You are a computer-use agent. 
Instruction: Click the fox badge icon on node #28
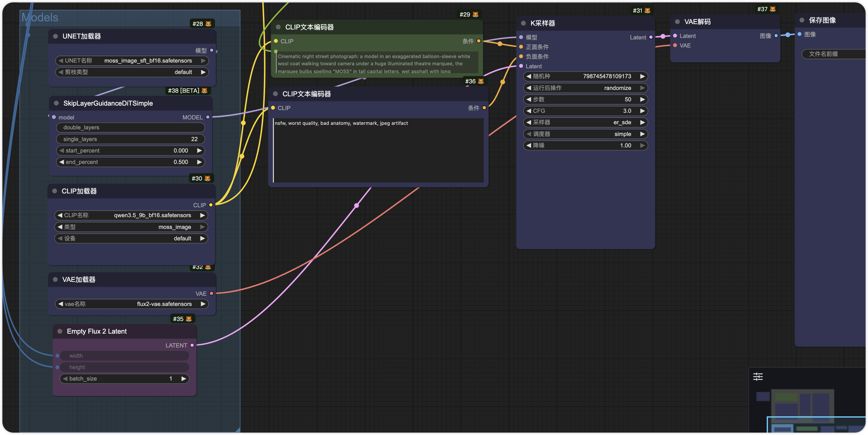(208, 23)
